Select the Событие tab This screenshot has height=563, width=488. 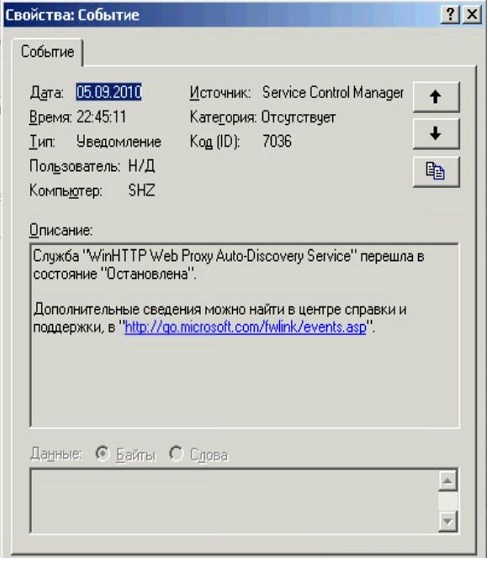click(47, 52)
